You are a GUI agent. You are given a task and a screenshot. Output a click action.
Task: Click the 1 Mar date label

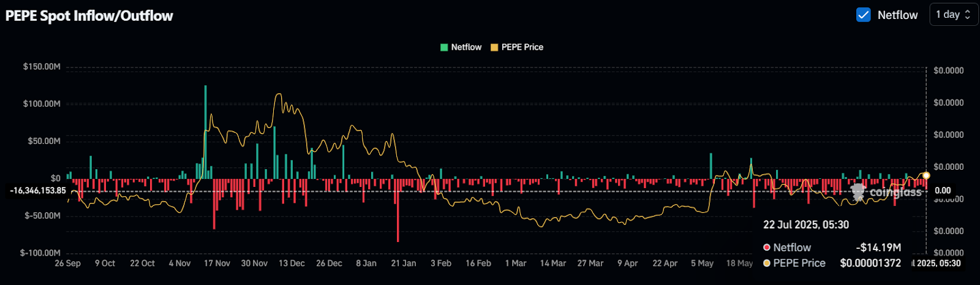point(516,263)
